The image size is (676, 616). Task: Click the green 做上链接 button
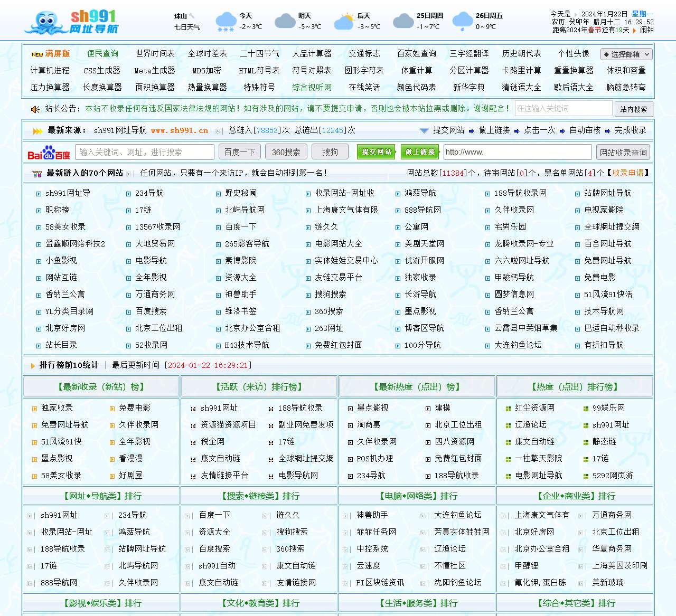420,152
